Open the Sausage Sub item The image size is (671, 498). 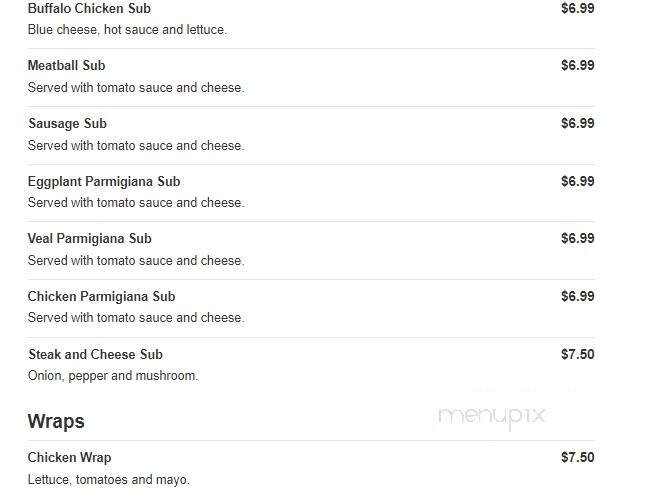pyautogui.click(x=67, y=124)
